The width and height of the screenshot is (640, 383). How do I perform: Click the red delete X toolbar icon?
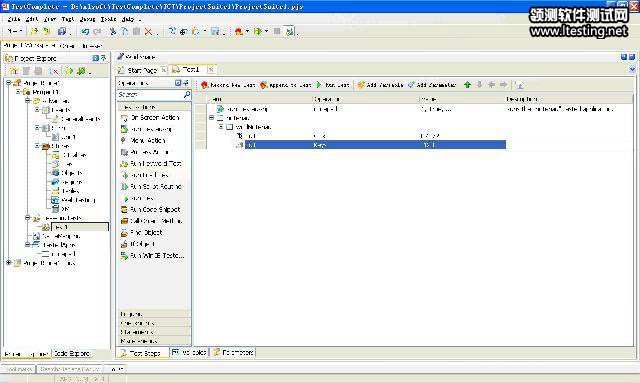coord(148,31)
